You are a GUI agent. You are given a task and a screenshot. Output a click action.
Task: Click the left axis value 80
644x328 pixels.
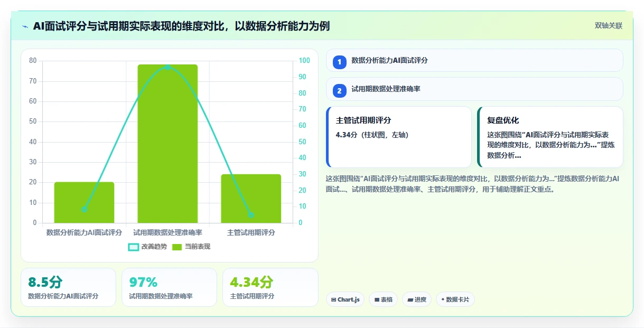(33, 61)
